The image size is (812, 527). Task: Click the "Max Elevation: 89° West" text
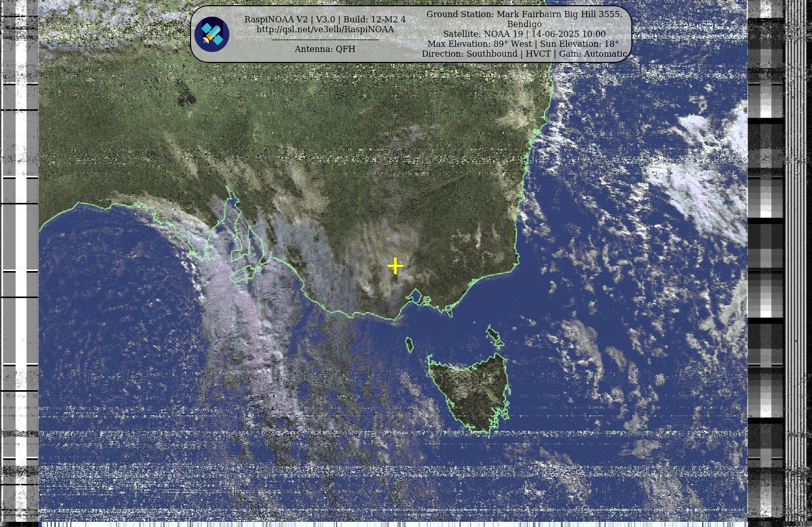(479, 44)
